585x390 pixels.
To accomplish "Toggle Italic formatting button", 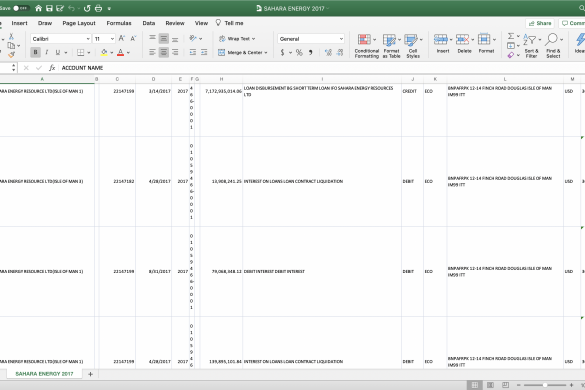I will point(47,52).
